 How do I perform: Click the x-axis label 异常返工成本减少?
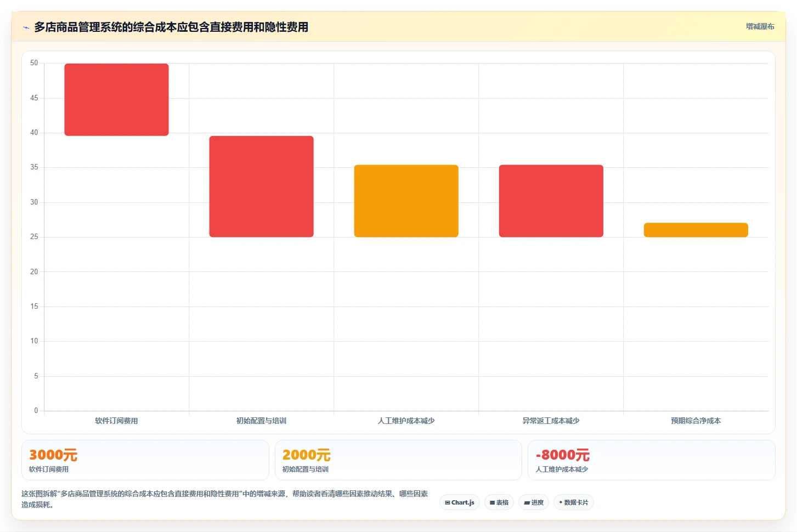(x=551, y=421)
